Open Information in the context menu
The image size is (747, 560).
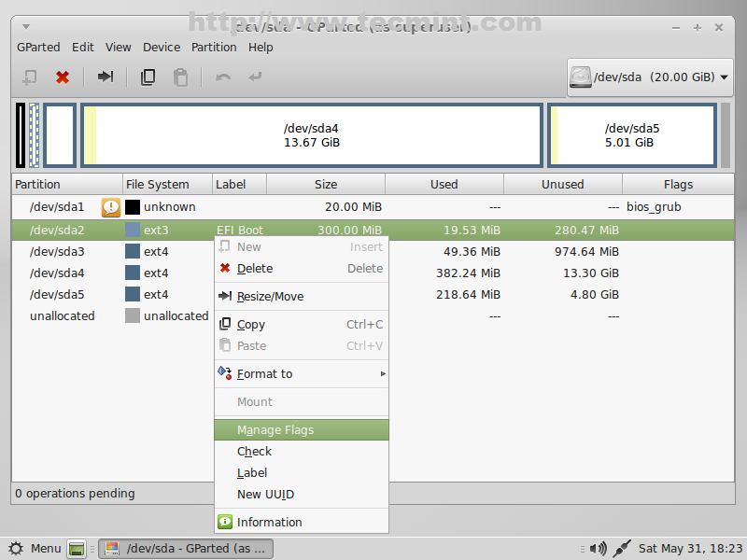[302, 522]
